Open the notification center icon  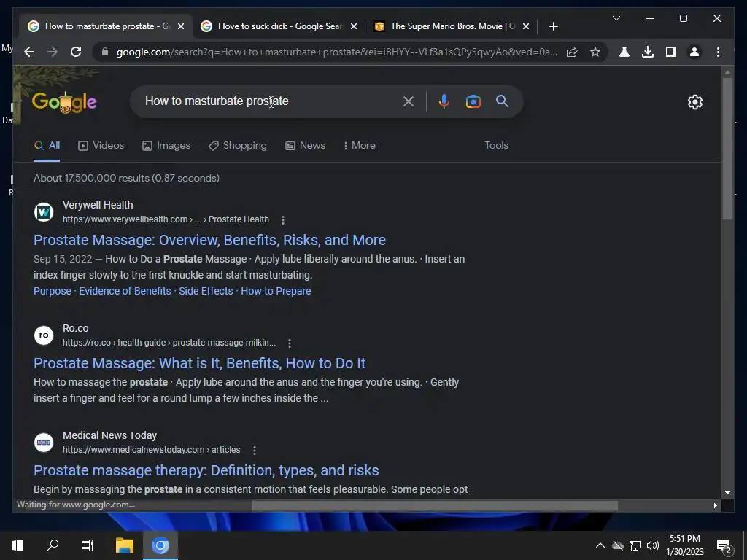pos(724,546)
